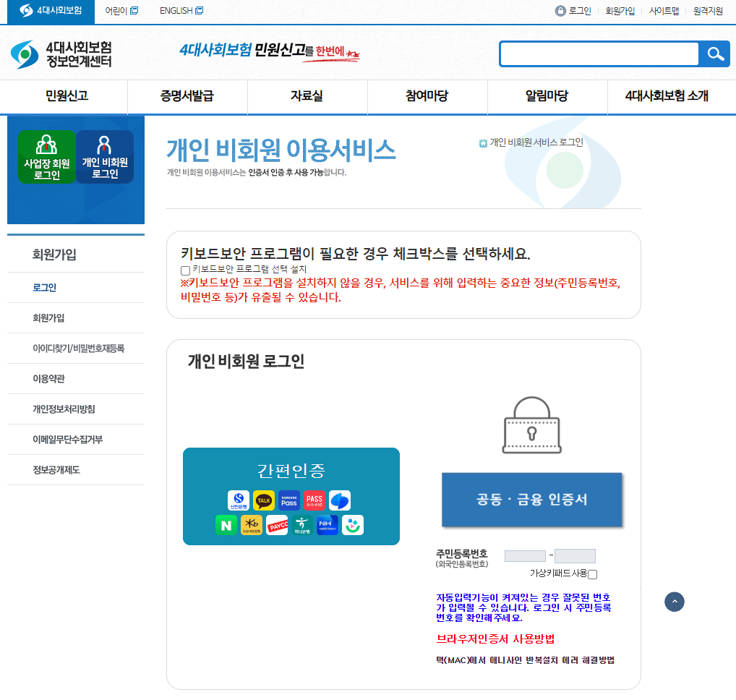736x700 pixels.
Task: Select PAYCO authentication icon
Action: 278,525
